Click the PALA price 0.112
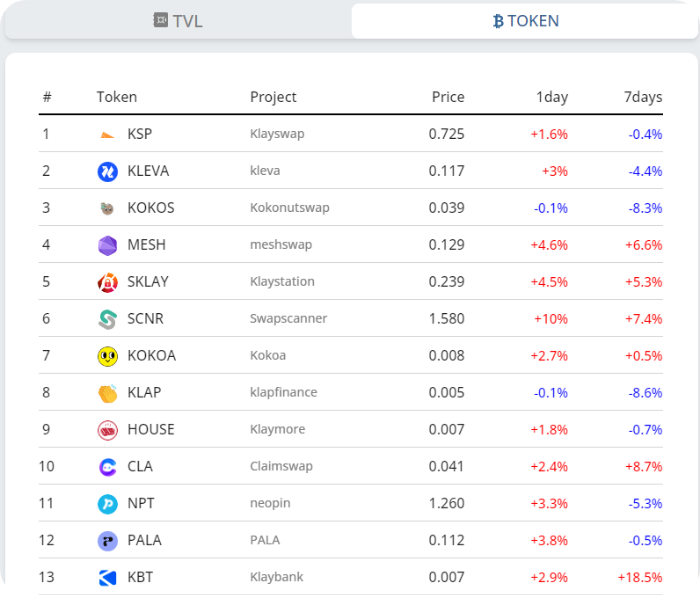 pyautogui.click(x=446, y=541)
